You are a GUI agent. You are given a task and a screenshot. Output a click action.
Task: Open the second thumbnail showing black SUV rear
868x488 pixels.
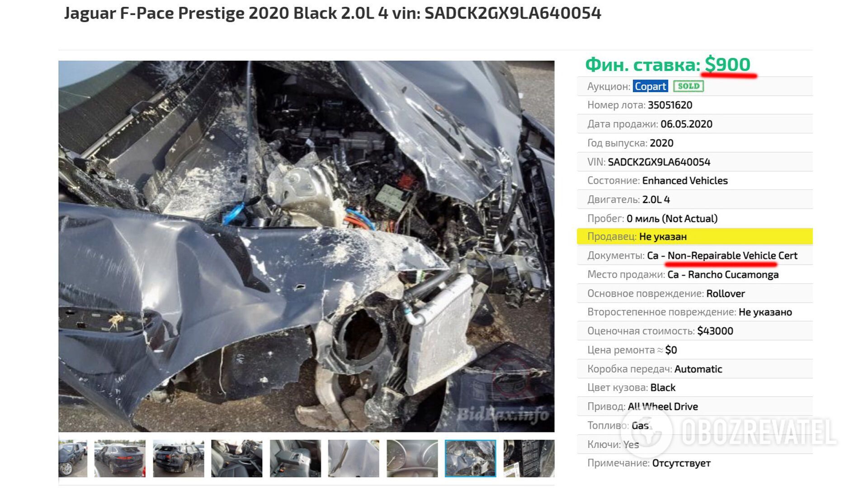[120, 458]
